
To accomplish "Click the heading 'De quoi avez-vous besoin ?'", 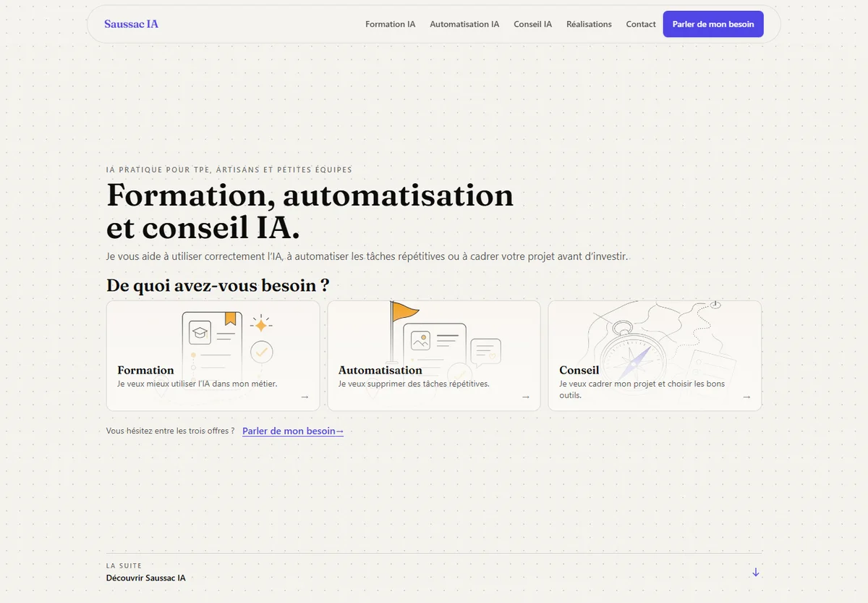I will (x=218, y=285).
